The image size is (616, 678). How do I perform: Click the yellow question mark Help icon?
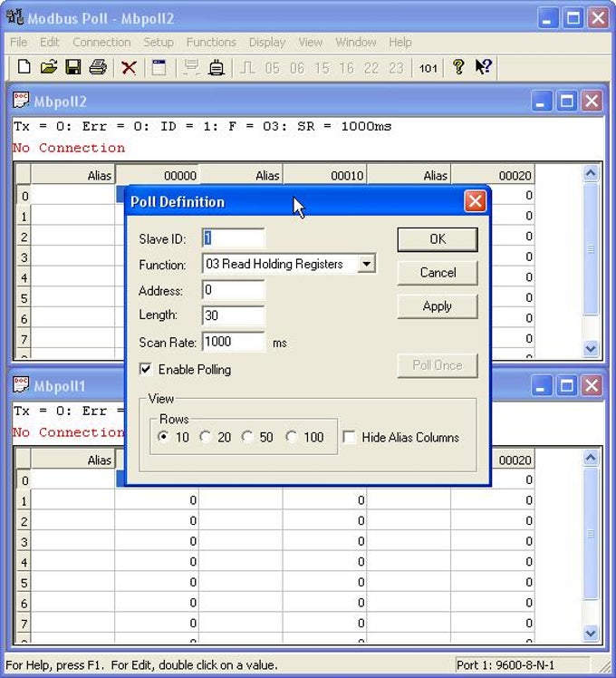[x=458, y=67]
